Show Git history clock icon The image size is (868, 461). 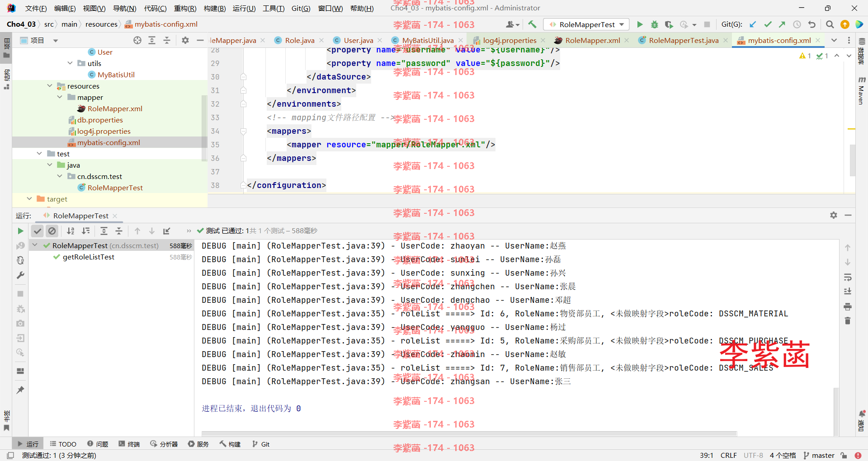(797, 24)
